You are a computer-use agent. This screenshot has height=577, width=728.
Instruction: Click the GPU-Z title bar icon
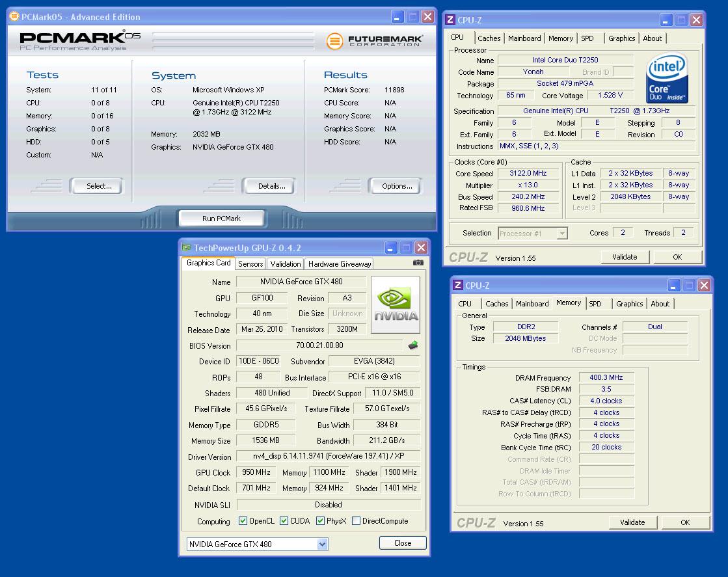tap(186, 247)
